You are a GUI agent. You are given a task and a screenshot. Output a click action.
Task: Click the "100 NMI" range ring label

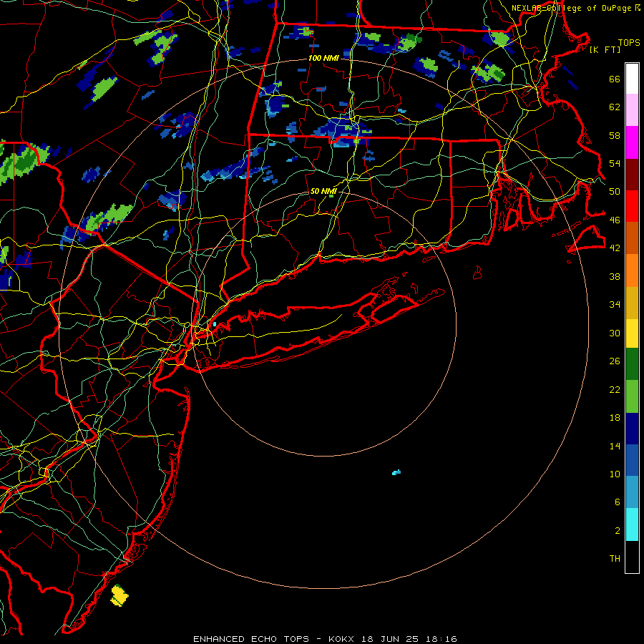click(323, 59)
